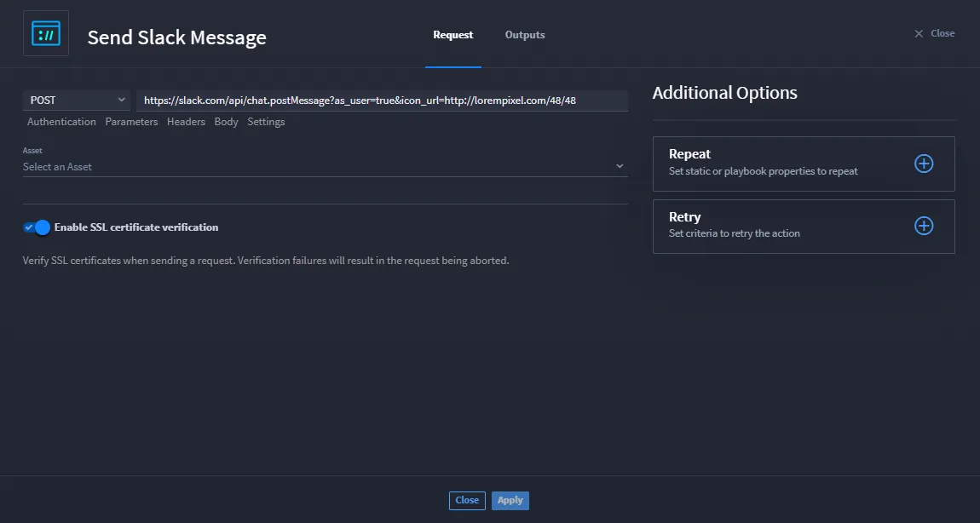
Task: Click the Asset field label
Action: pyautogui.click(x=32, y=151)
